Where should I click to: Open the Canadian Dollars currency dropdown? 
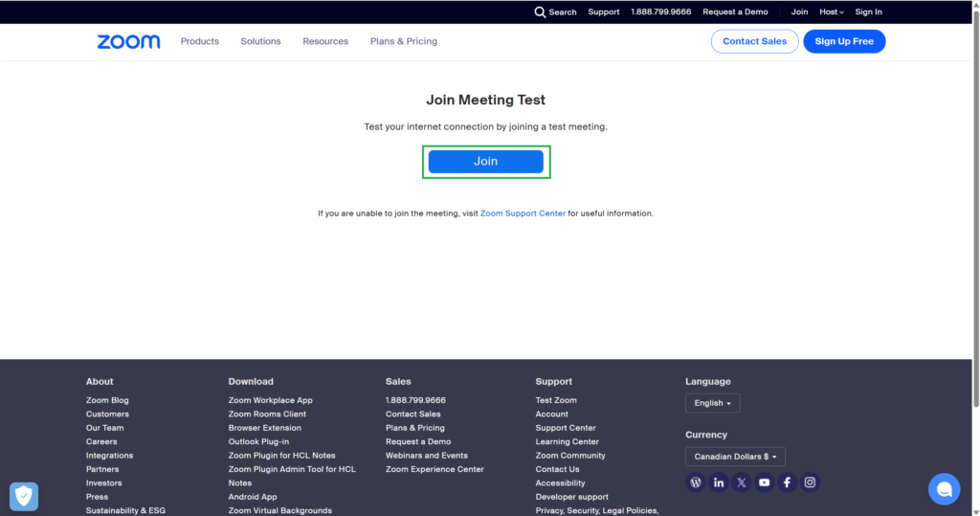pyautogui.click(x=735, y=457)
